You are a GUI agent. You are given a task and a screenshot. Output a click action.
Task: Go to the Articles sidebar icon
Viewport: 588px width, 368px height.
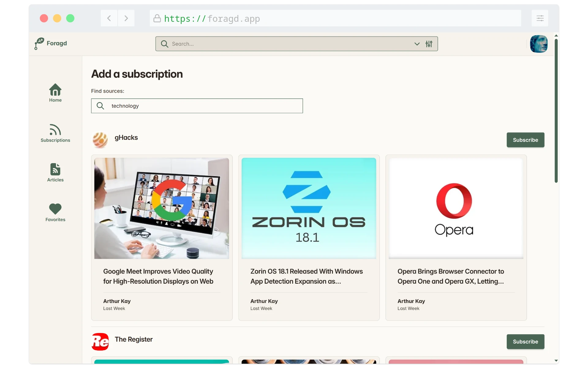tap(55, 169)
